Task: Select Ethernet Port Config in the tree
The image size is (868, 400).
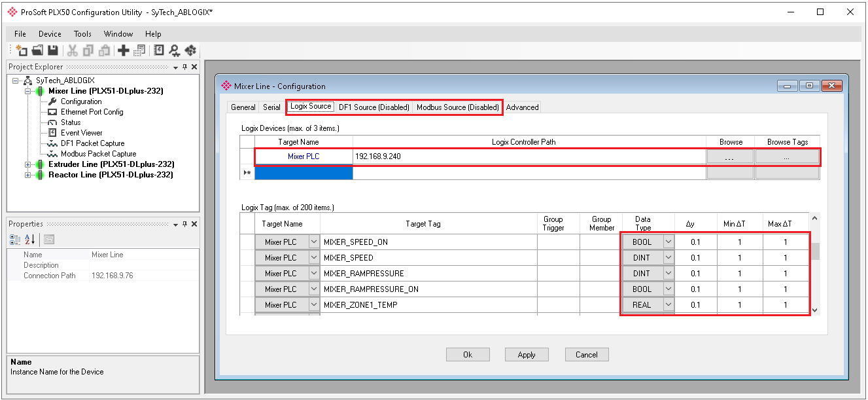Action: coord(92,112)
